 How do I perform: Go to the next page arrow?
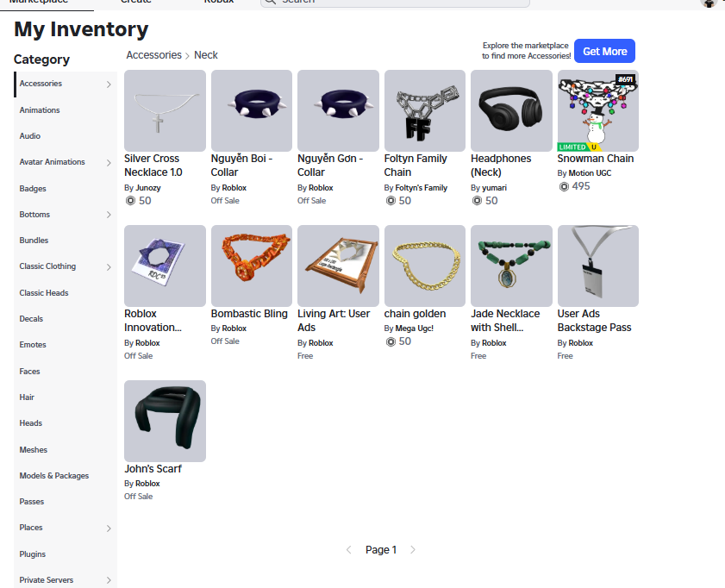413,549
